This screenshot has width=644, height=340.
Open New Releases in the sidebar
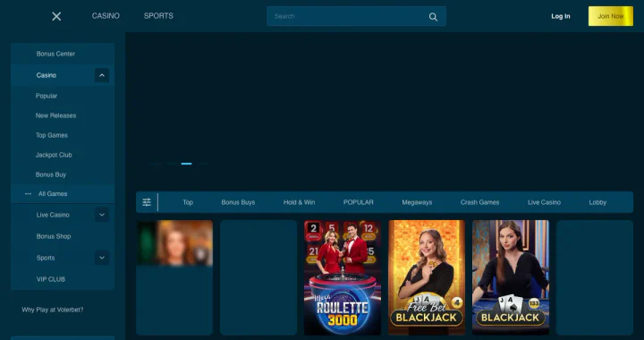pyautogui.click(x=55, y=115)
